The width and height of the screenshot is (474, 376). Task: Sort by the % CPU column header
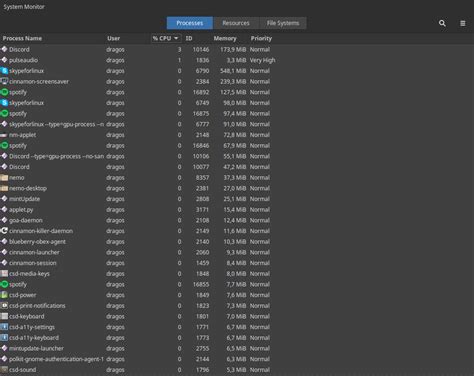[166, 38]
